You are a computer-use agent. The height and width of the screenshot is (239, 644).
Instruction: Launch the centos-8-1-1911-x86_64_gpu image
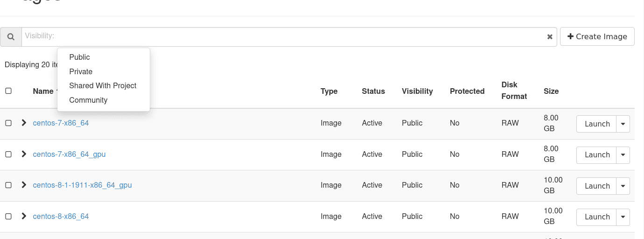click(597, 186)
